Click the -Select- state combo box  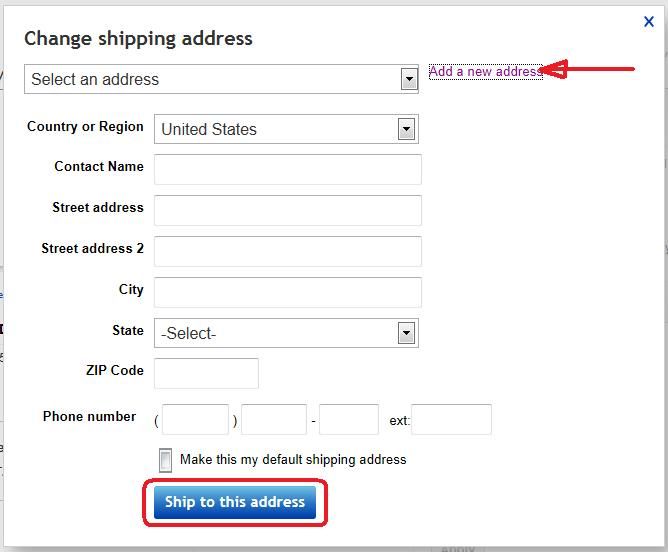286,333
